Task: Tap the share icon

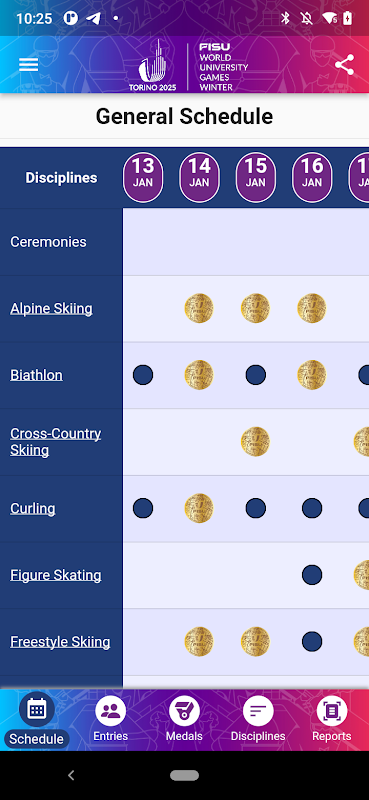Action: [x=344, y=65]
